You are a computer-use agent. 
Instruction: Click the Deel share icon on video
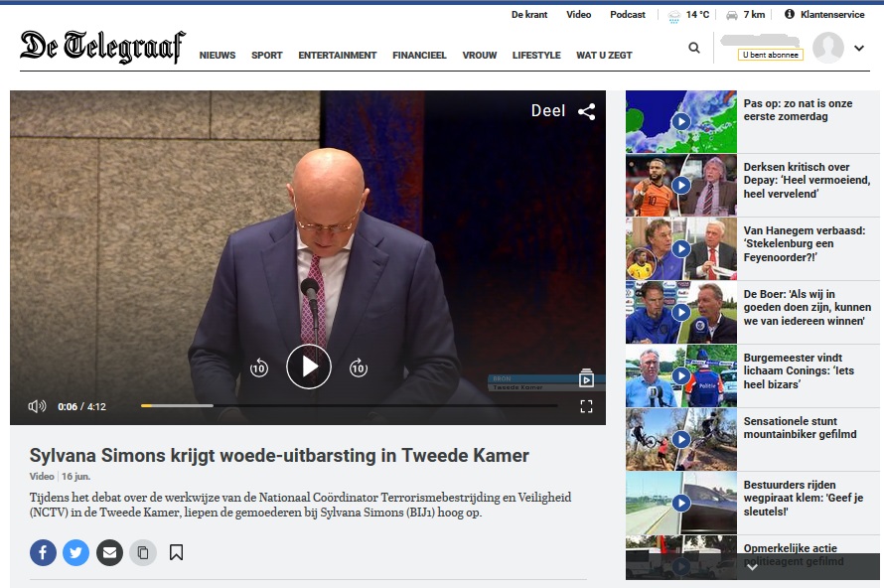(x=587, y=111)
